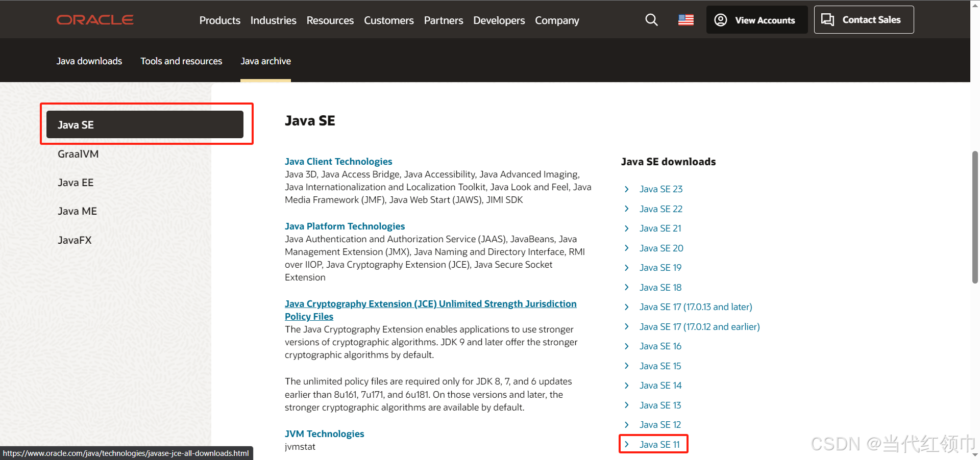The width and height of the screenshot is (980, 460).
Task: Click the chevron beside Java SE 21
Action: point(627,228)
